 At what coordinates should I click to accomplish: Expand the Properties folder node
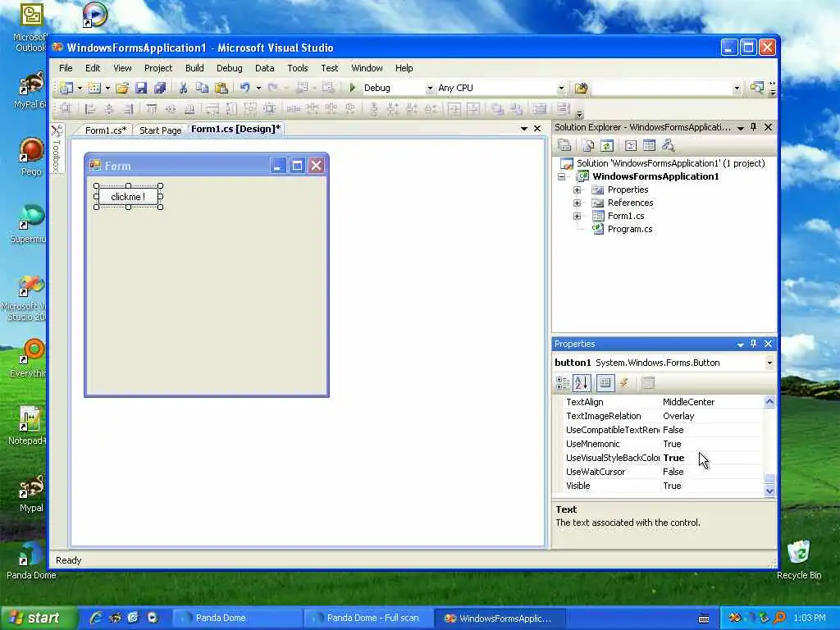577,189
